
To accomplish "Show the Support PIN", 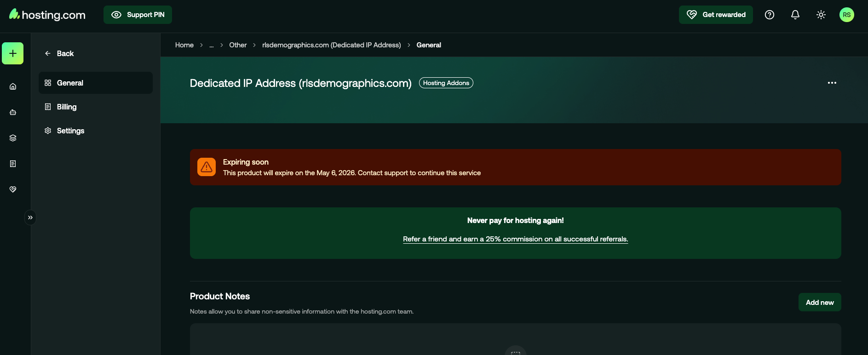I will point(138,15).
